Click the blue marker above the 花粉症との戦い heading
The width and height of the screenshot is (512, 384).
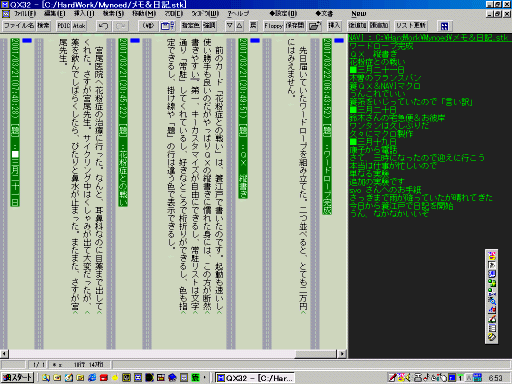135,40
